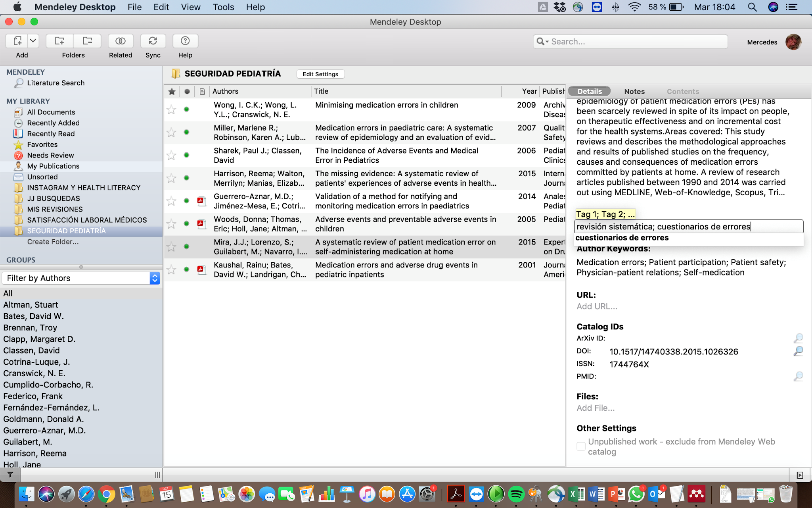Click the Sync library toolbar icon

pos(153,41)
